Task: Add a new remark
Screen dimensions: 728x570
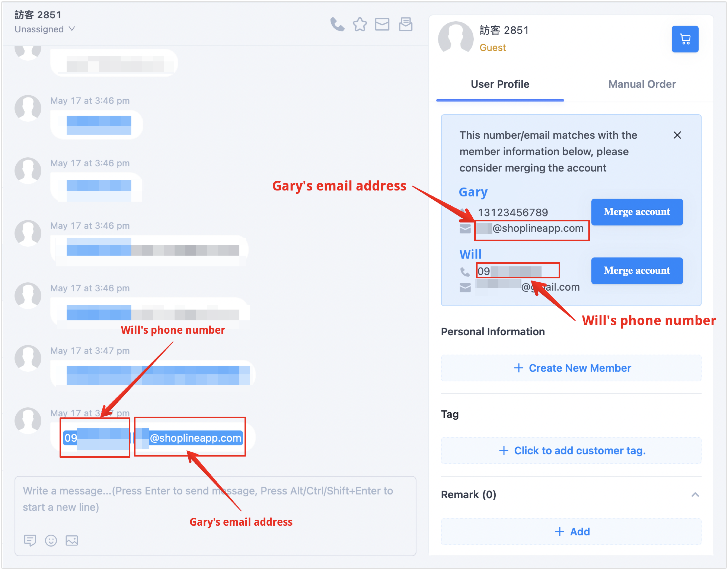Action: pos(571,532)
